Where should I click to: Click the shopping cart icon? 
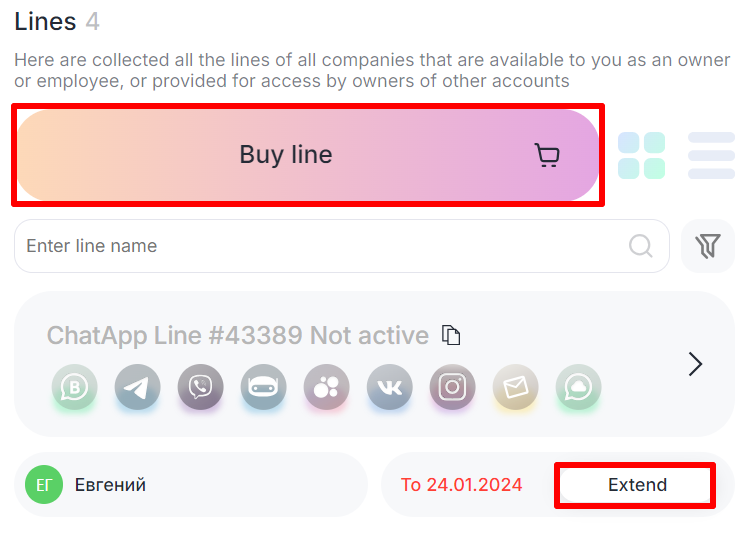547,155
